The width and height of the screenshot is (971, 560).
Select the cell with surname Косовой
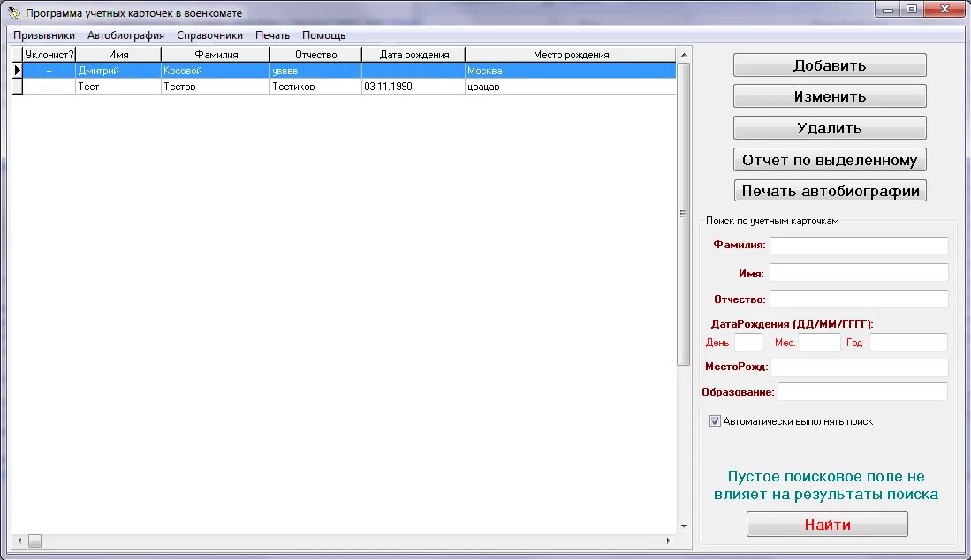(216, 71)
